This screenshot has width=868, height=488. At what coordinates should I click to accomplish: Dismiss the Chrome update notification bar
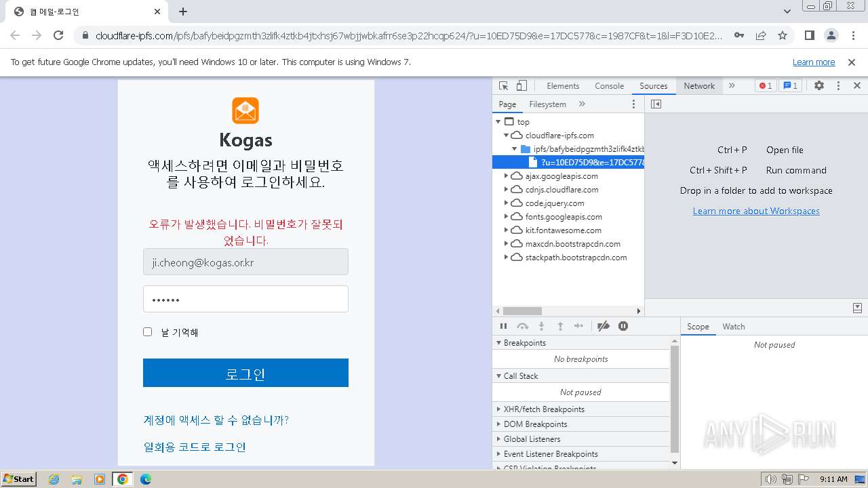[852, 62]
